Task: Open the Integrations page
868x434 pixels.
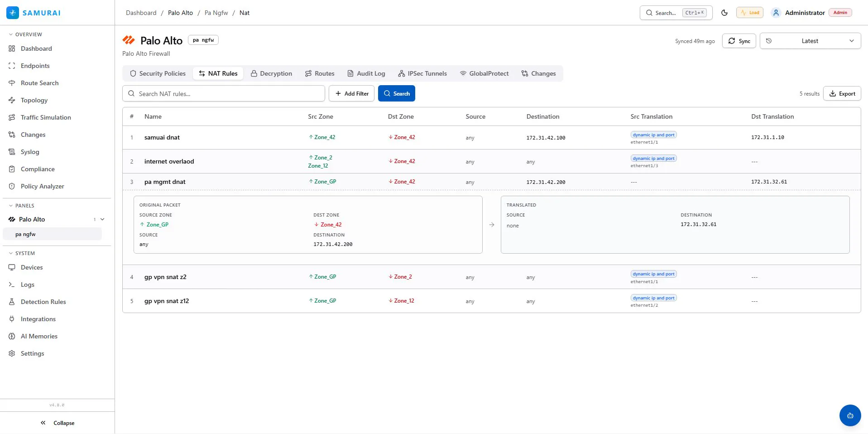Action: (38, 319)
